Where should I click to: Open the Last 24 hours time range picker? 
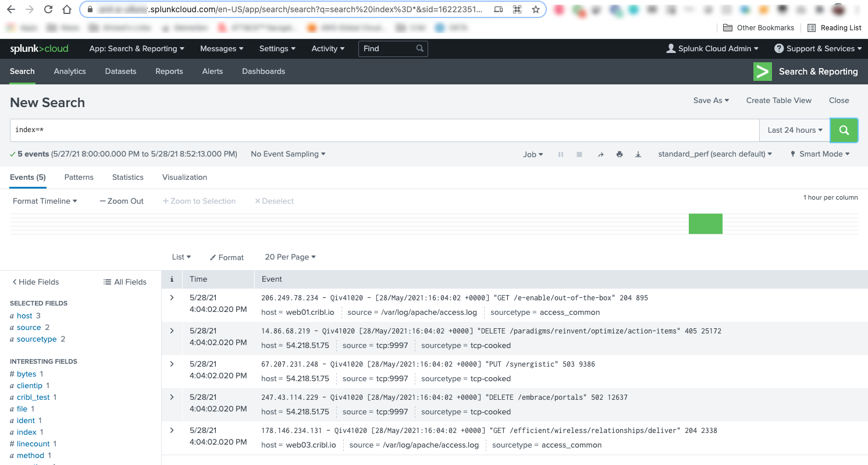794,130
